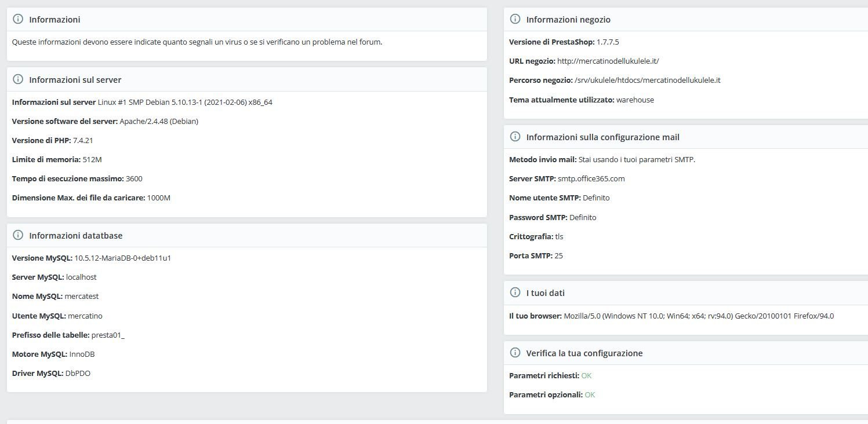Click the info icon for Informazioni datatbase
This screenshot has width=868, height=424.
[x=18, y=235]
